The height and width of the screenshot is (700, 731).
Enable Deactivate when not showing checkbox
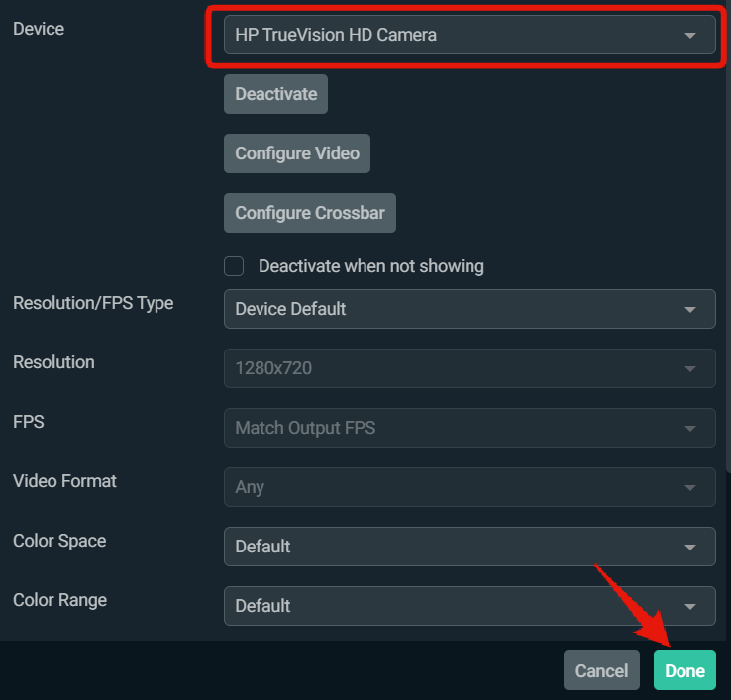pos(234,266)
